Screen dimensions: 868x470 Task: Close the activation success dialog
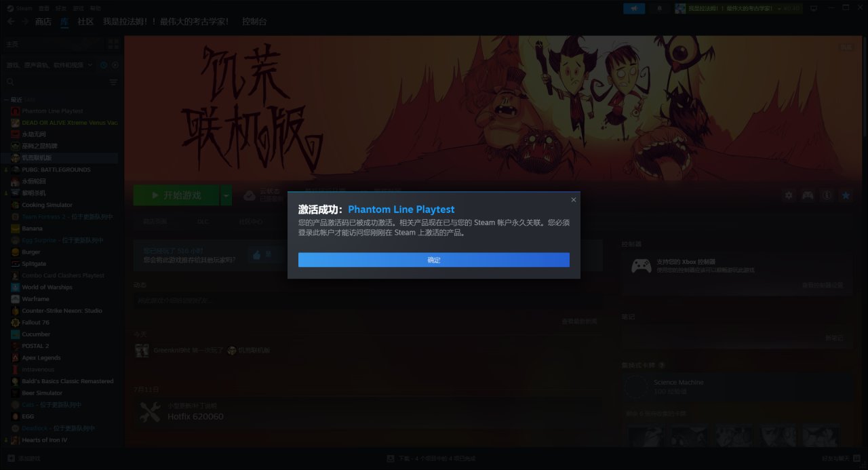tap(574, 200)
